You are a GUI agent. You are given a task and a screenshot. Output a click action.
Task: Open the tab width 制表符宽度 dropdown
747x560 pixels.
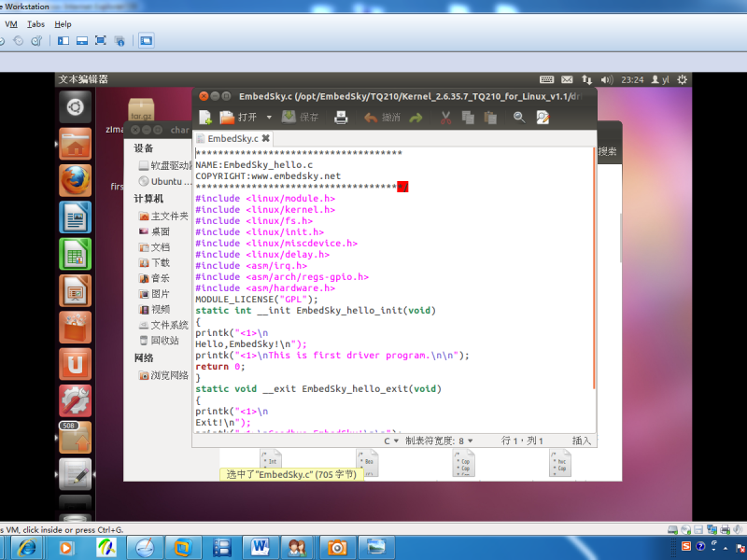coord(439,441)
